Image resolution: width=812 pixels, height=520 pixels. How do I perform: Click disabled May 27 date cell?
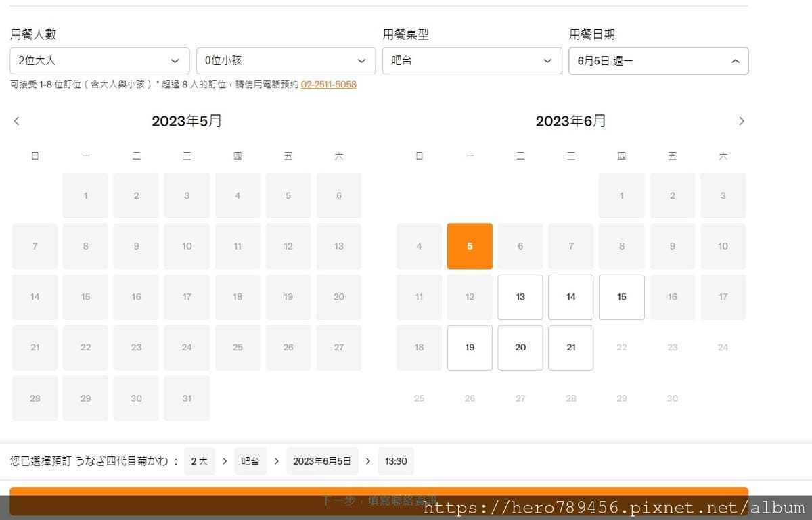coord(339,348)
